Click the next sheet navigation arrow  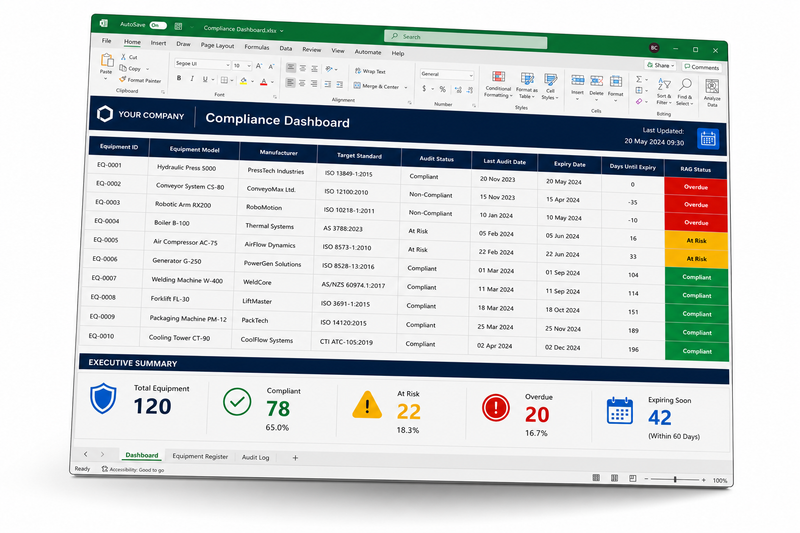pyautogui.click(x=102, y=454)
